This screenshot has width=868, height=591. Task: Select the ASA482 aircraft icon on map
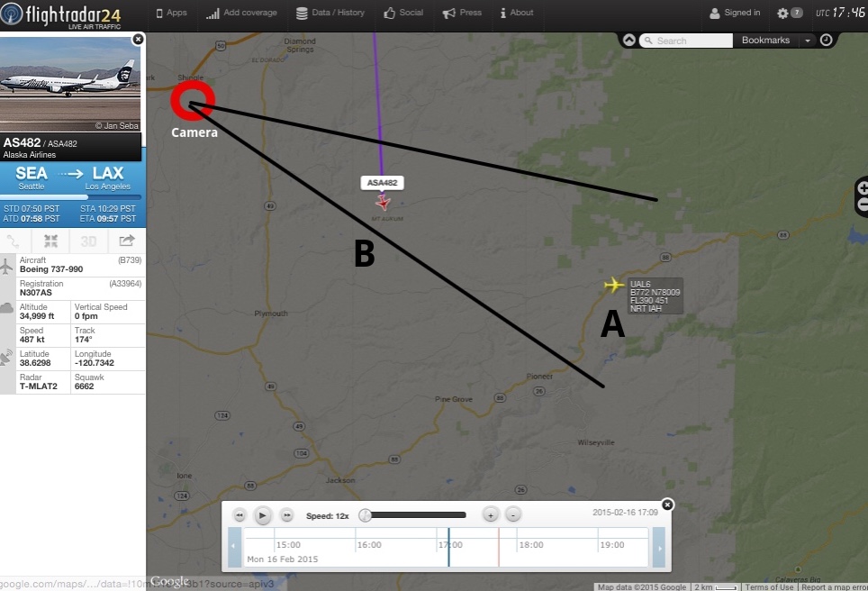coord(383,202)
